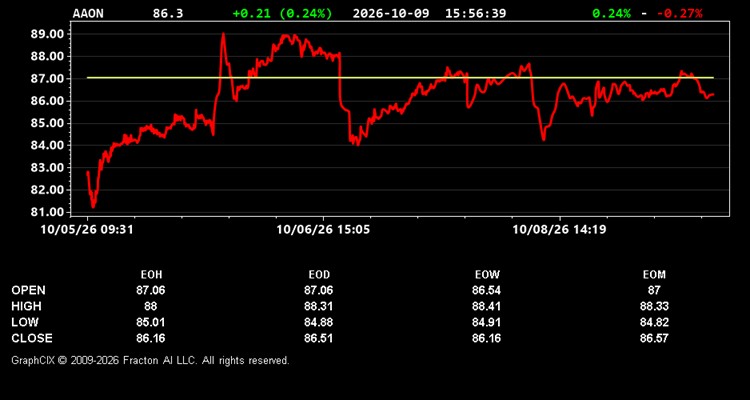
Task: Select EOH low value 85.01
Action: click(x=151, y=322)
